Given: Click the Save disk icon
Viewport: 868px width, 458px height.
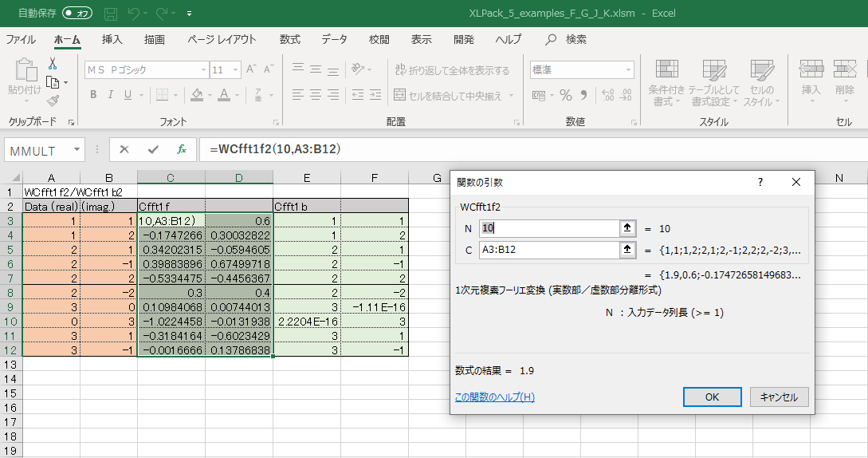Looking at the screenshot, I should (111, 14).
